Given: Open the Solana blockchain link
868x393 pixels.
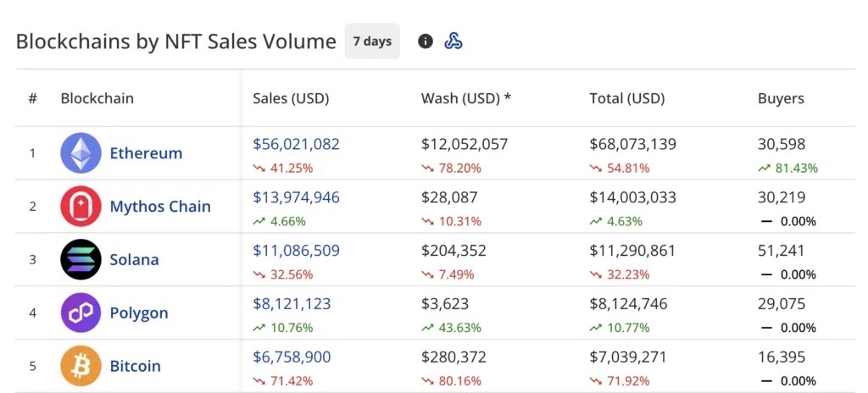Looking at the screenshot, I should (x=135, y=260).
